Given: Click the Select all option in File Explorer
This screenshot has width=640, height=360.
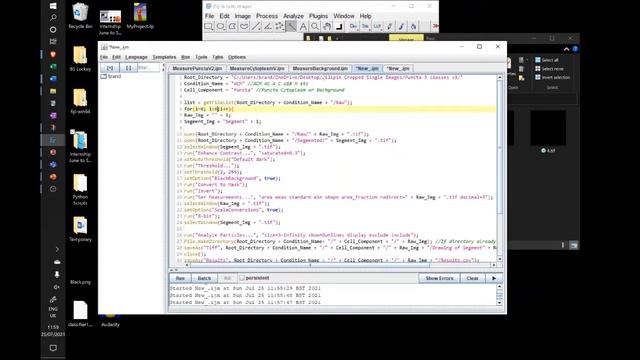Looking at the screenshot, I should 547,60.
